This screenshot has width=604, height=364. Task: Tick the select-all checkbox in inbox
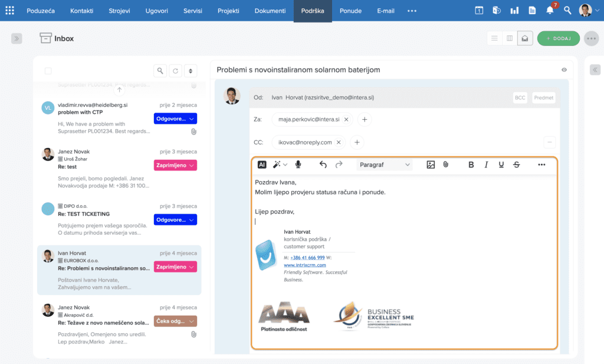[48, 71]
